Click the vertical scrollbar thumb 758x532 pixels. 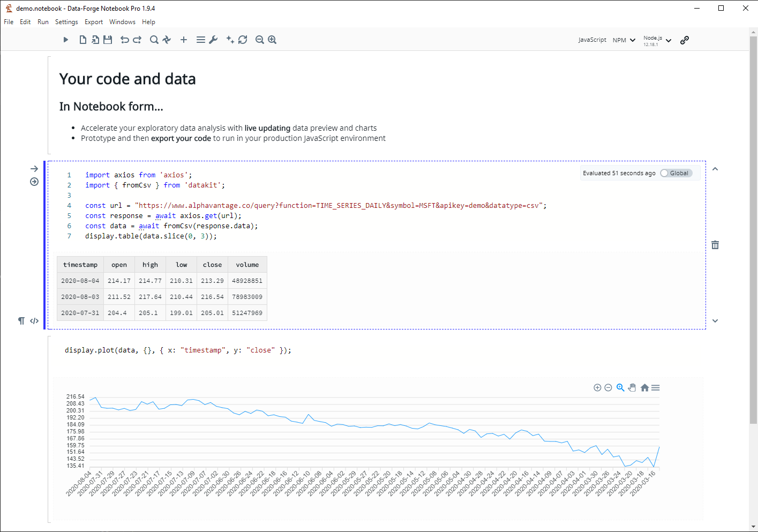tap(753, 230)
